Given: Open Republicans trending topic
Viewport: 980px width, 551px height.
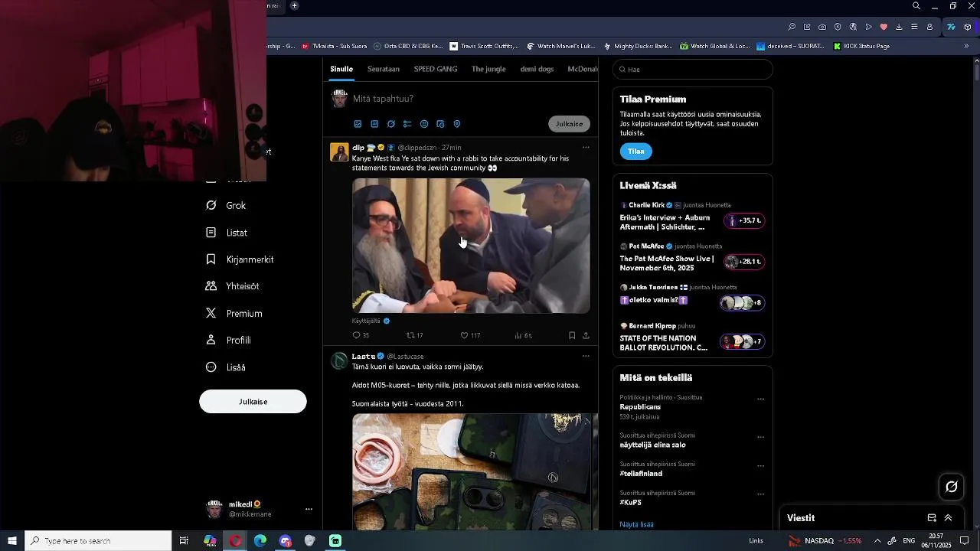Looking at the screenshot, I should pos(640,407).
